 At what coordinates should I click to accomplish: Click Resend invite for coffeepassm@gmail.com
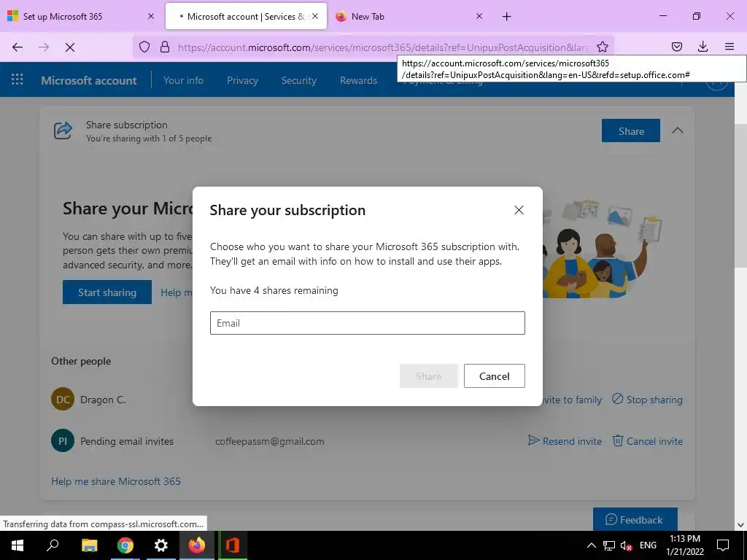point(565,441)
